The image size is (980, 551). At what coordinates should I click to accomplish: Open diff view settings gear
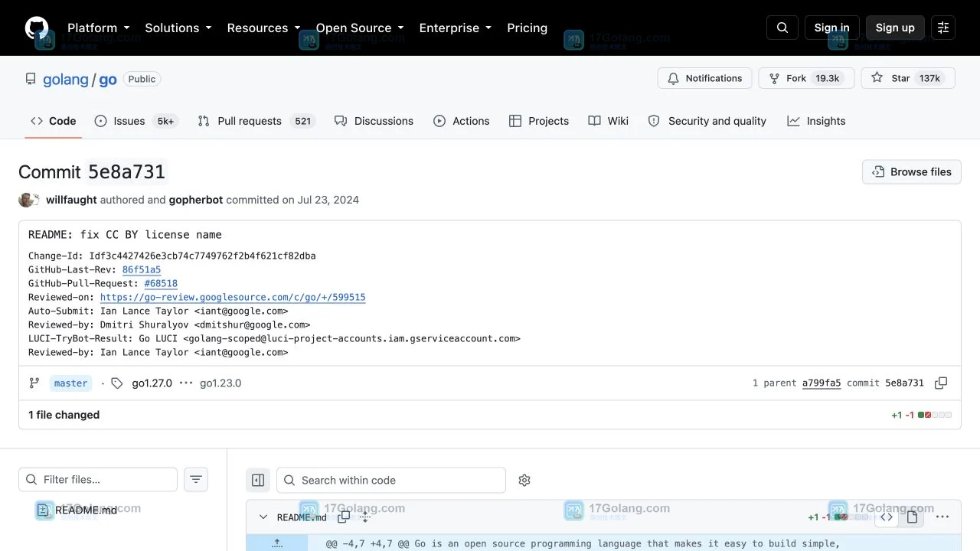524,480
